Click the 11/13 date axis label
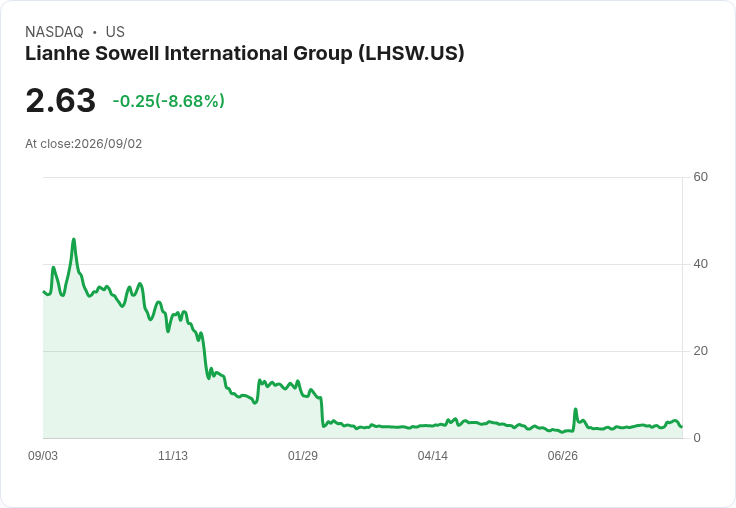 pyautogui.click(x=173, y=456)
